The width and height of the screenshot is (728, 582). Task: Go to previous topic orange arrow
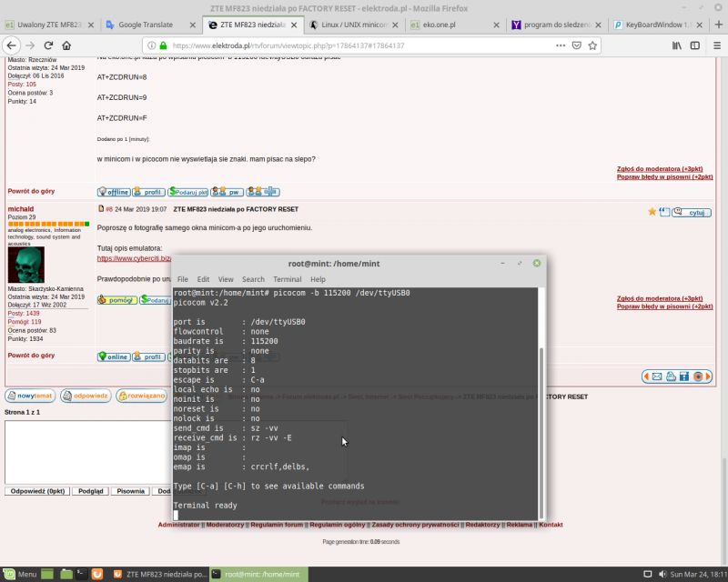tap(646, 376)
